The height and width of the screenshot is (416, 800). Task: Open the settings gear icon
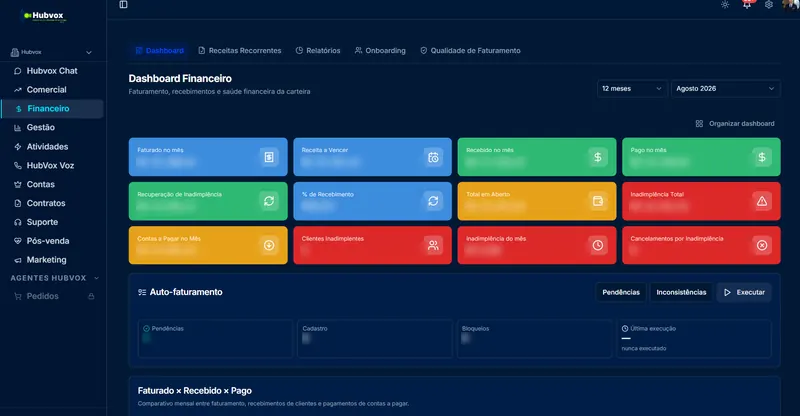[x=769, y=5]
